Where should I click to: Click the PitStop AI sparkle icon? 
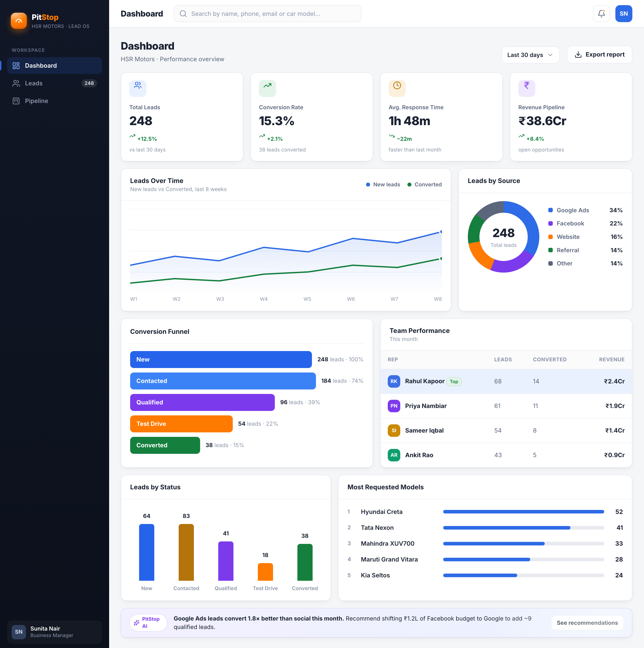137,623
